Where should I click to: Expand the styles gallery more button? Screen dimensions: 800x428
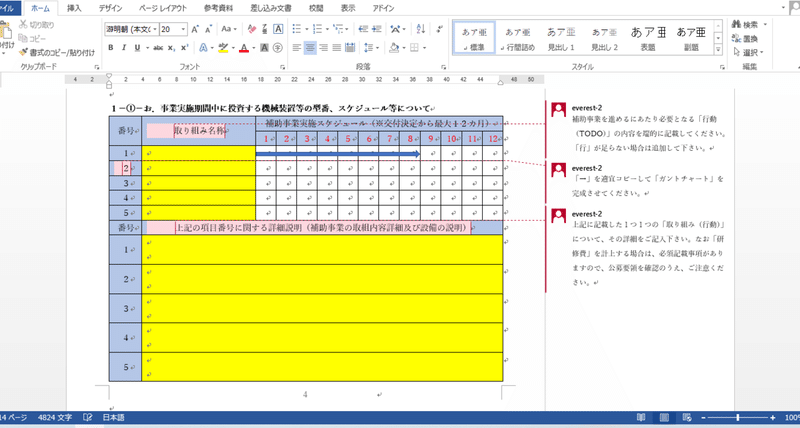(x=718, y=50)
